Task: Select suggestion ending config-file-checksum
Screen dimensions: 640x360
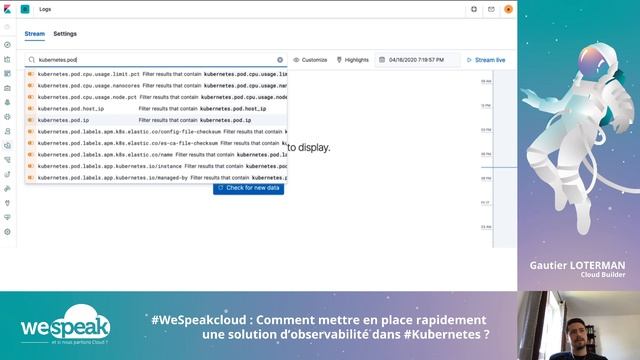Action: [x=156, y=131]
